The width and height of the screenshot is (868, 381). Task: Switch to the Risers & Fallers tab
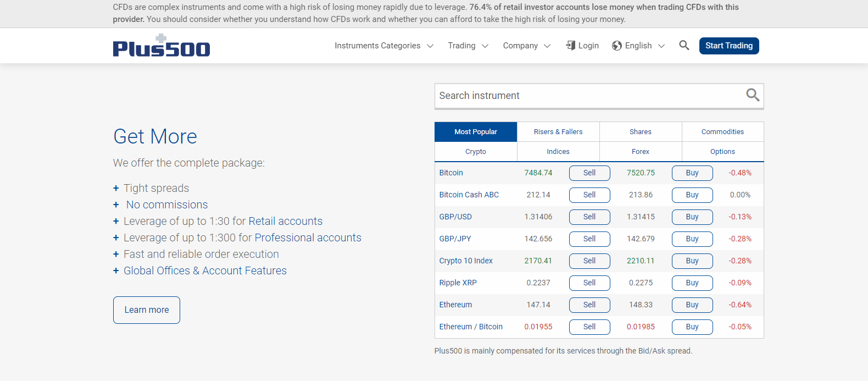pos(558,132)
